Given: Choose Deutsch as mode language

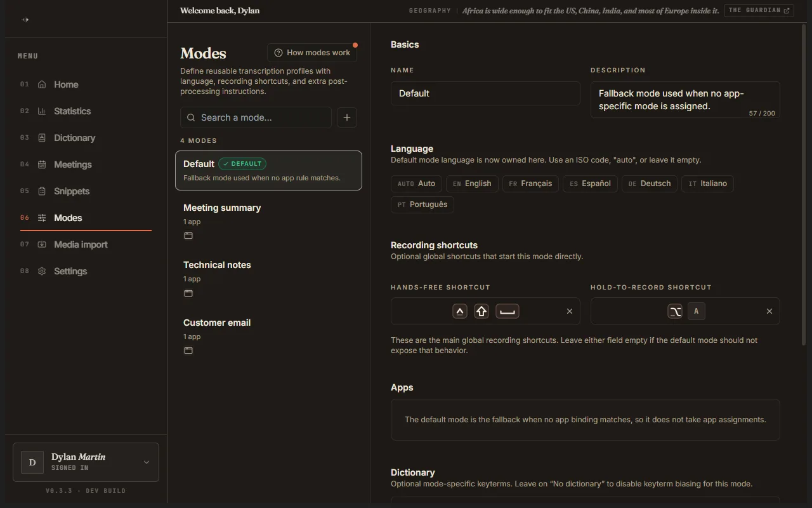Looking at the screenshot, I should [650, 184].
